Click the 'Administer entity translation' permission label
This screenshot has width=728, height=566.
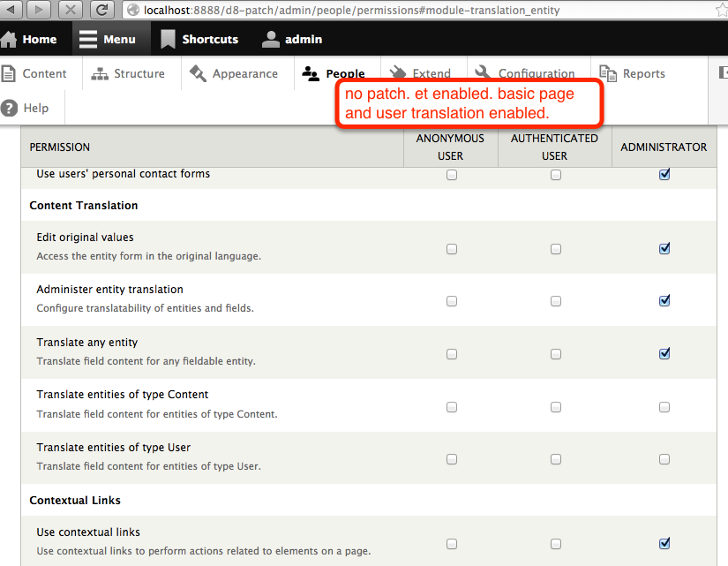pos(109,289)
